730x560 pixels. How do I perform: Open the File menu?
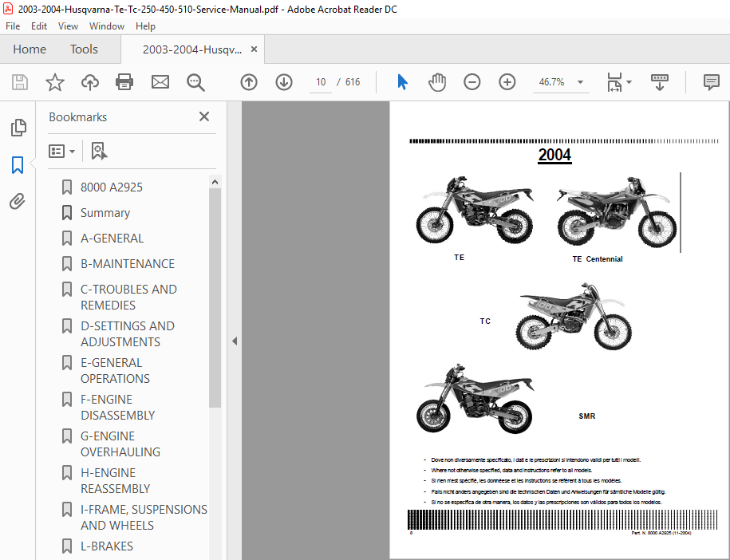coord(13,26)
